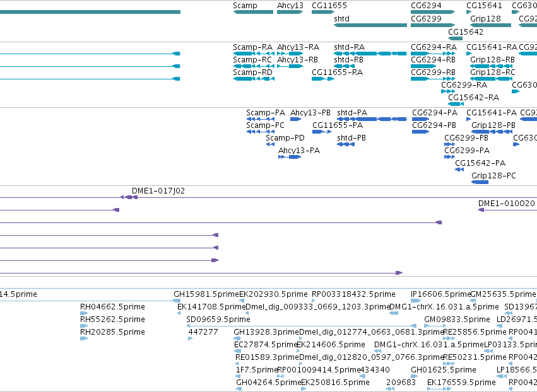Select the Scamp-RA transcript
The image size is (537, 392).
pos(254,54)
